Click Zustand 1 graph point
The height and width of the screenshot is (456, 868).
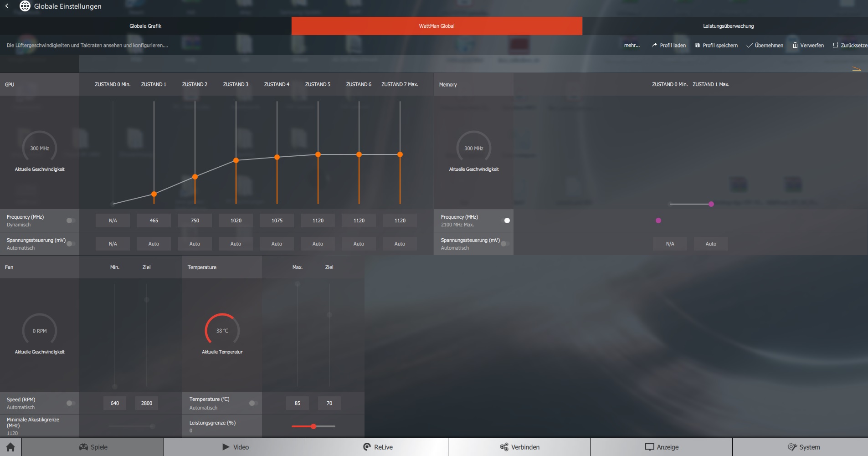point(154,194)
